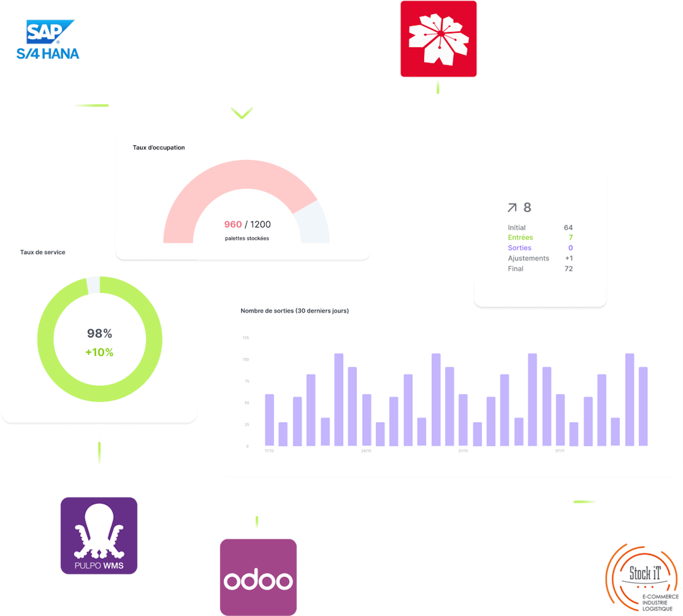Click the Entrées row showing 7
Image resolution: width=683 pixels, height=616 pixels.
point(540,237)
